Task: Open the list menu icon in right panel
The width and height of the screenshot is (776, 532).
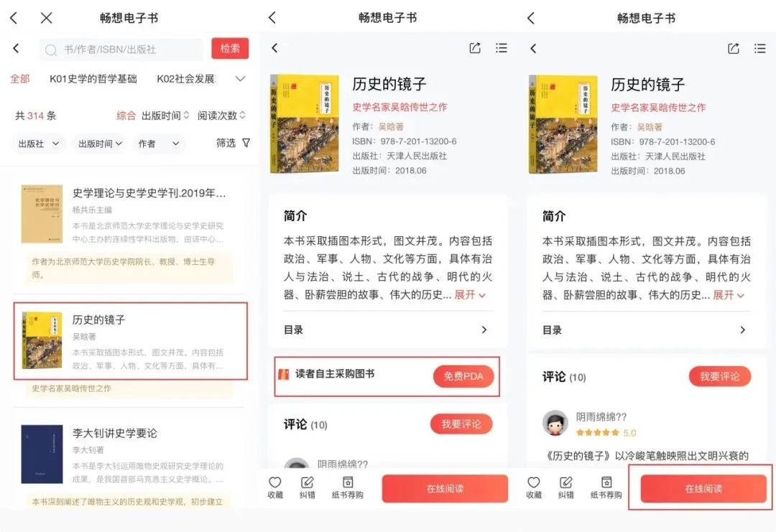Action: (759, 48)
